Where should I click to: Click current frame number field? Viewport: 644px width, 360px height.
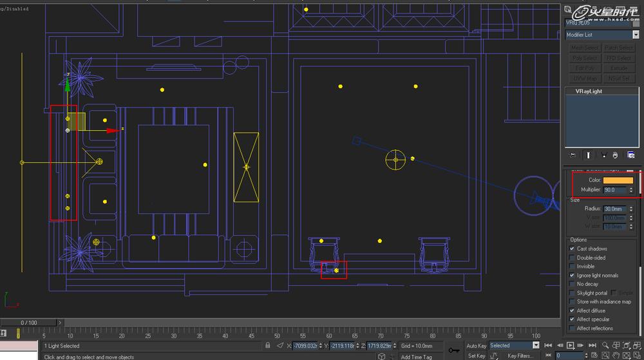tap(570, 355)
